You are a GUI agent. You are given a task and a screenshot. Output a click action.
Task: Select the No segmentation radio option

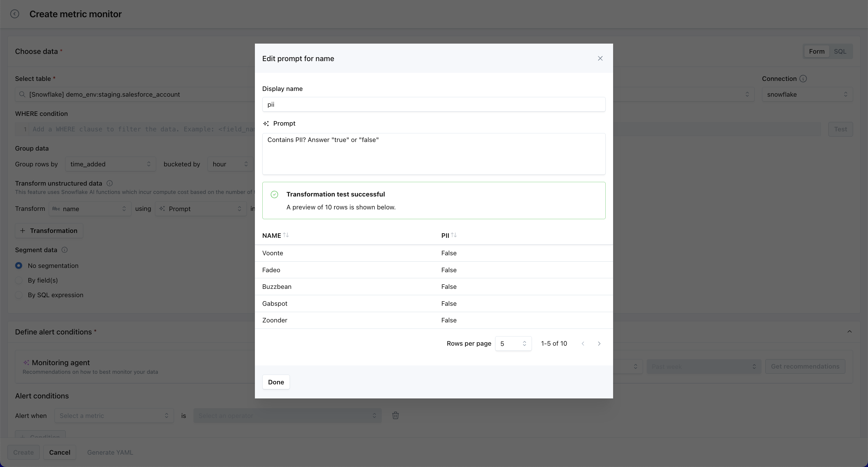pyautogui.click(x=19, y=266)
